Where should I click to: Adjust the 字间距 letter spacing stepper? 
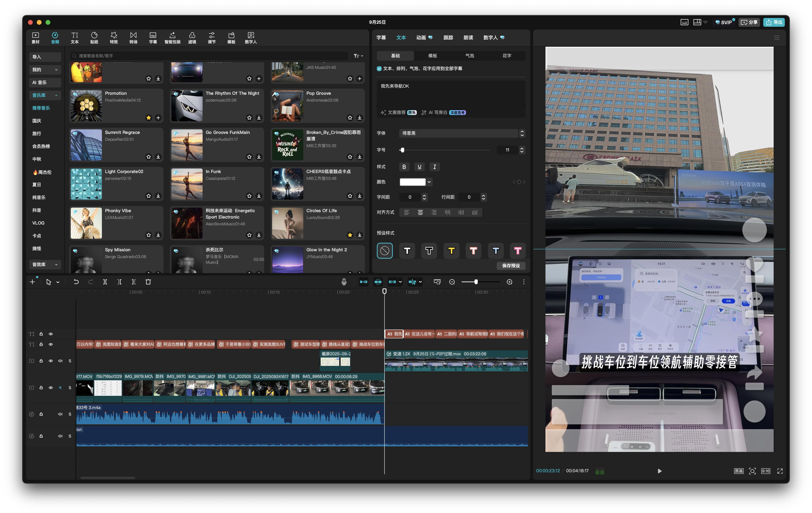[x=424, y=197]
